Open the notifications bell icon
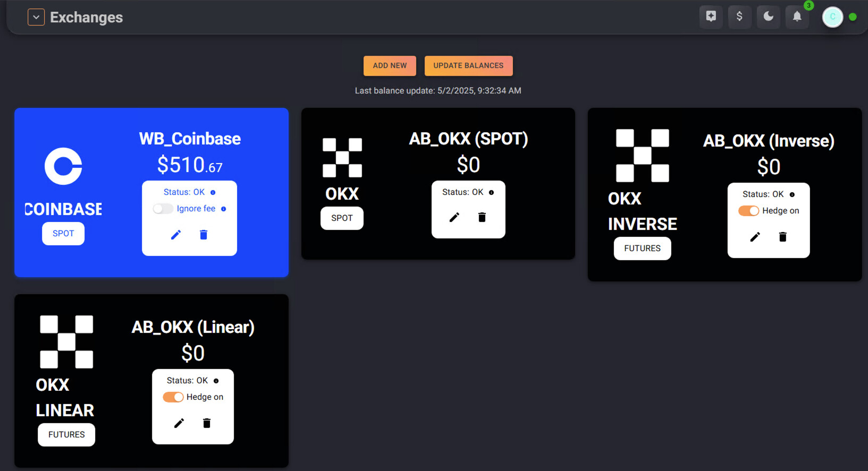 (797, 16)
